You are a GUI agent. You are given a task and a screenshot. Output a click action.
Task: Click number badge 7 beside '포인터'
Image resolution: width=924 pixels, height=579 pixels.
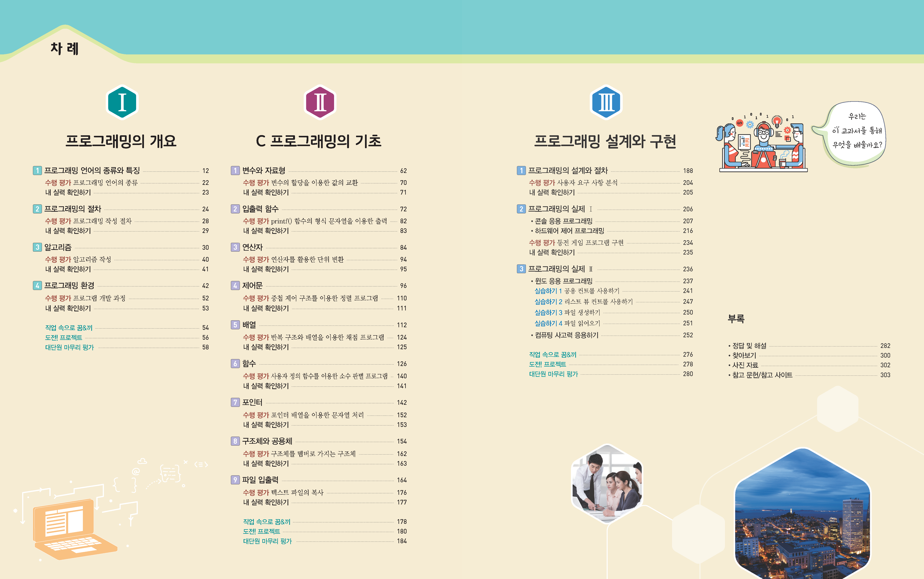(x=235, y=402)
